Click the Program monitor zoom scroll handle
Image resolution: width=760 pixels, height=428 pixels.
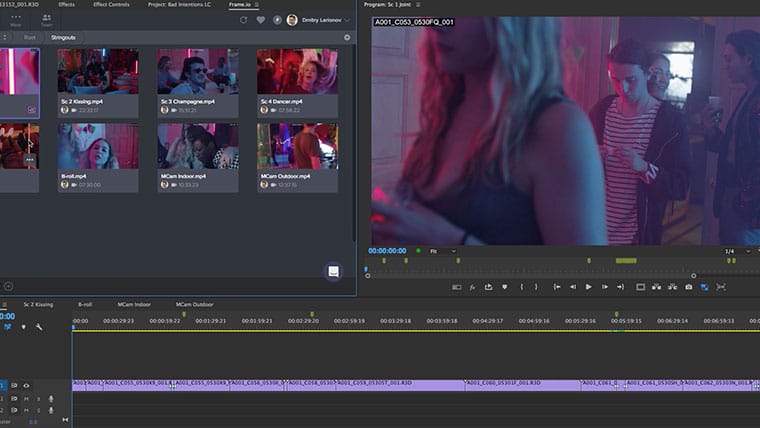point(694,276)
